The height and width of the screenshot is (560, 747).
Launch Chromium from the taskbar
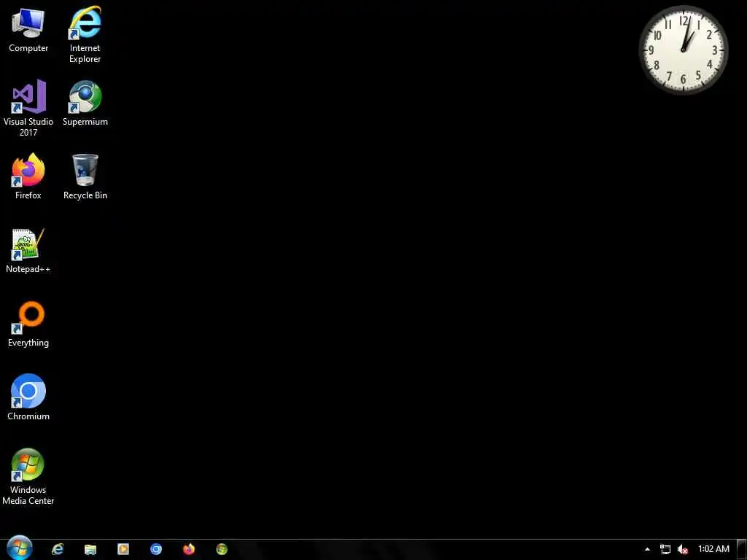pyautogui.click(x=156, y=549)
